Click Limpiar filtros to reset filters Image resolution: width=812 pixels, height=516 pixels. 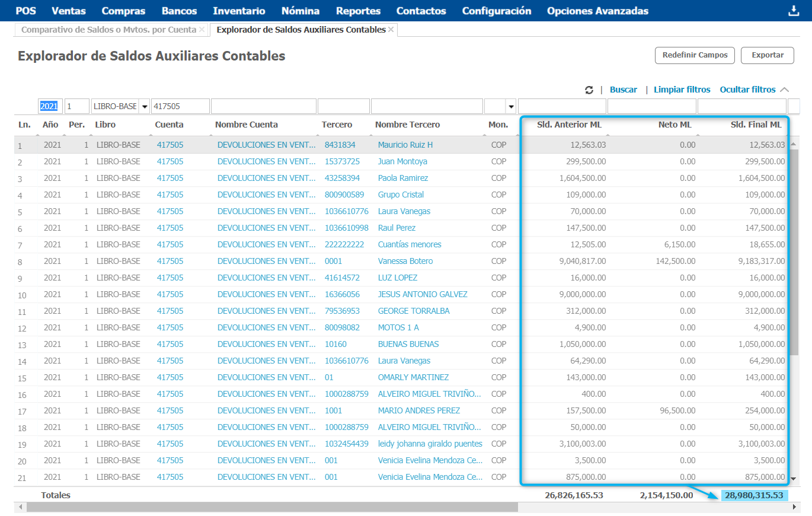pyautogui.click(x=682, y=90)
